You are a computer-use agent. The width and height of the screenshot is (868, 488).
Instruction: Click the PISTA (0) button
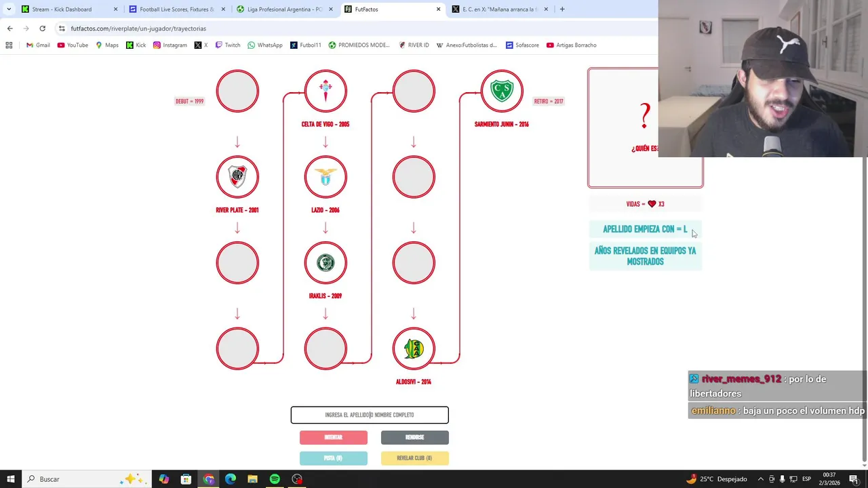pyautogui.click(x=334, y=458)
